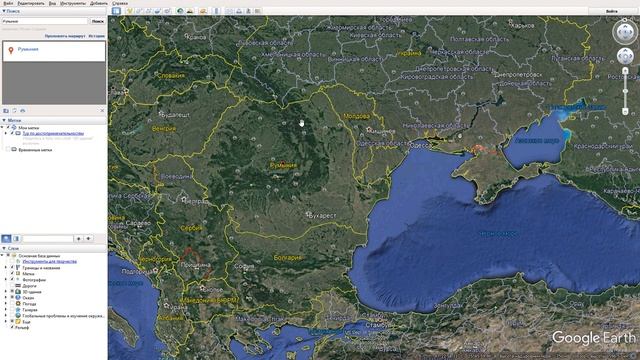Viewport: 640px width, 360px height.
Task: Show historical imagery clock tool
Action: point(180,11)
